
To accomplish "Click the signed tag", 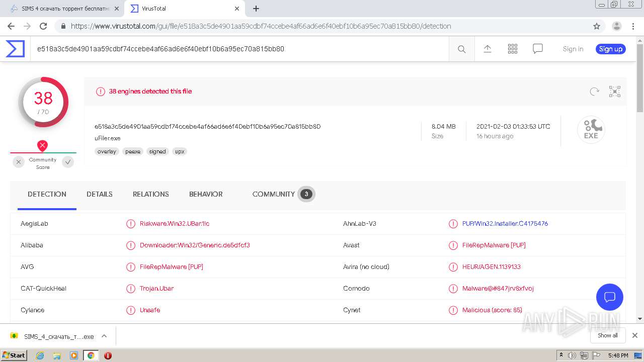I will [x=157, y=151].
